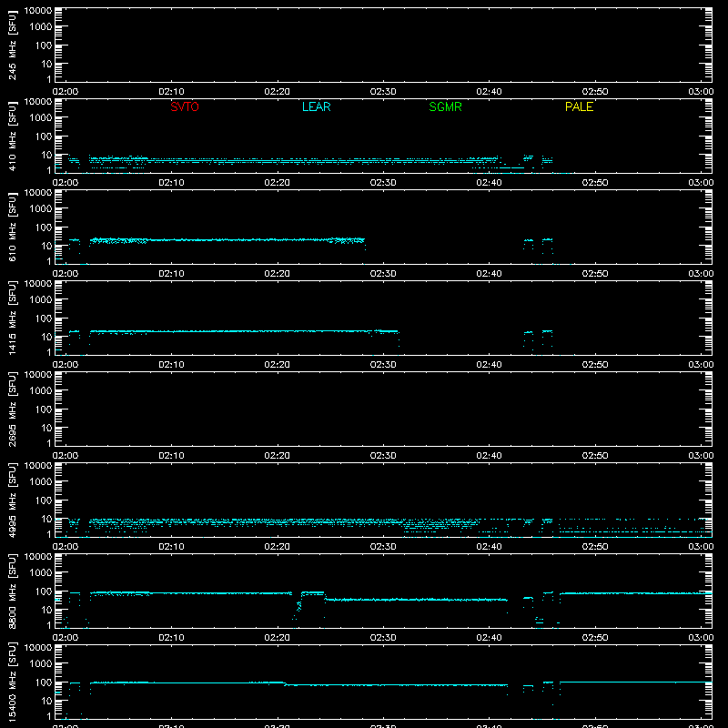Click the cyan LEAR station label
This screenshot has width=728, height=728.
pyautogui.click(x=316, y=106)
